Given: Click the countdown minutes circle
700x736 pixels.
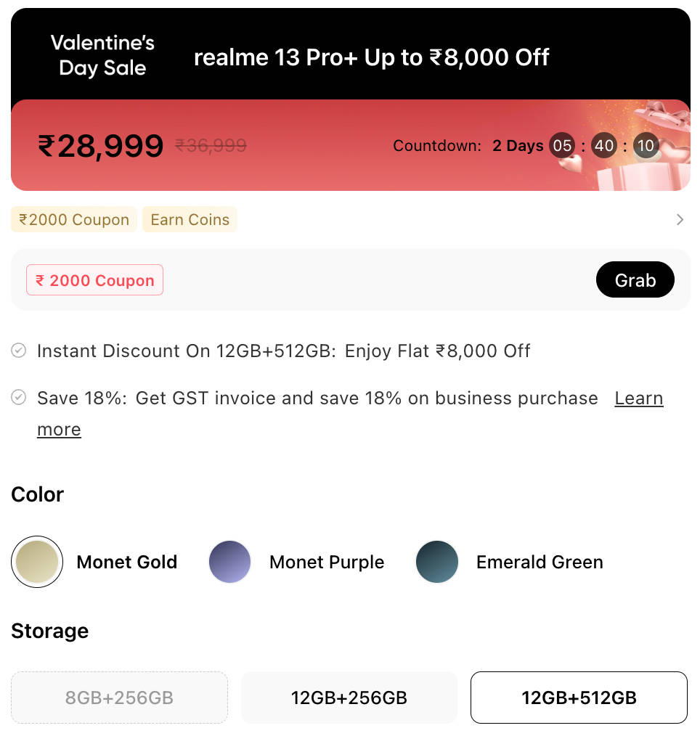Looking at the screenshot, I should coord(603,146).
